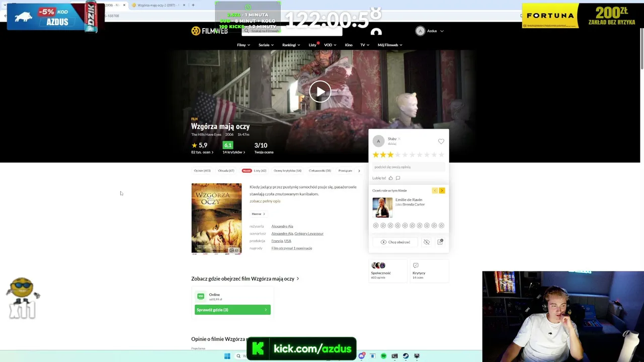Go to the next role with the right arrow
Screen dimensions: 644x362
(442, 191)
